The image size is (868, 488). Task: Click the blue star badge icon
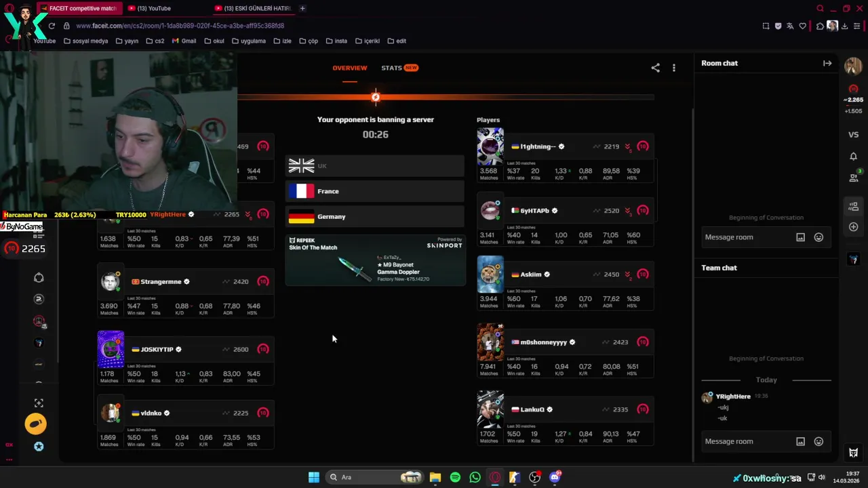tap(39, 446)
